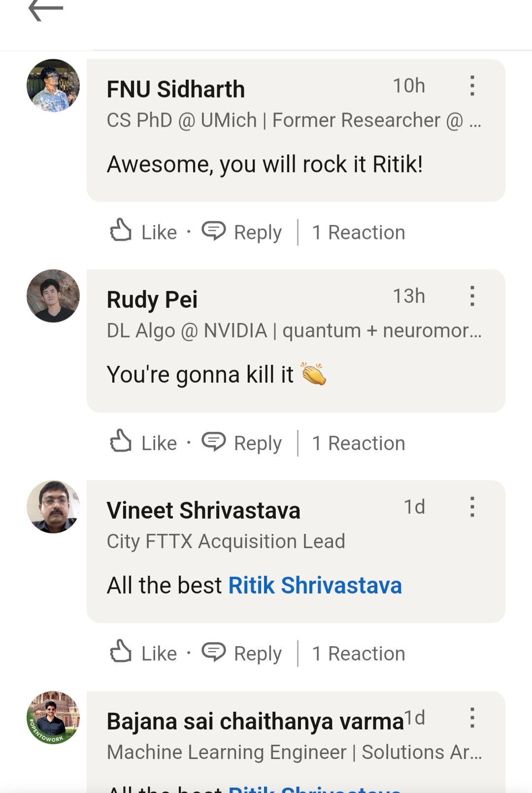Reply to Vineet Shrivastava's comment
This screenshot has width=532, height=793.
[242, 653]
